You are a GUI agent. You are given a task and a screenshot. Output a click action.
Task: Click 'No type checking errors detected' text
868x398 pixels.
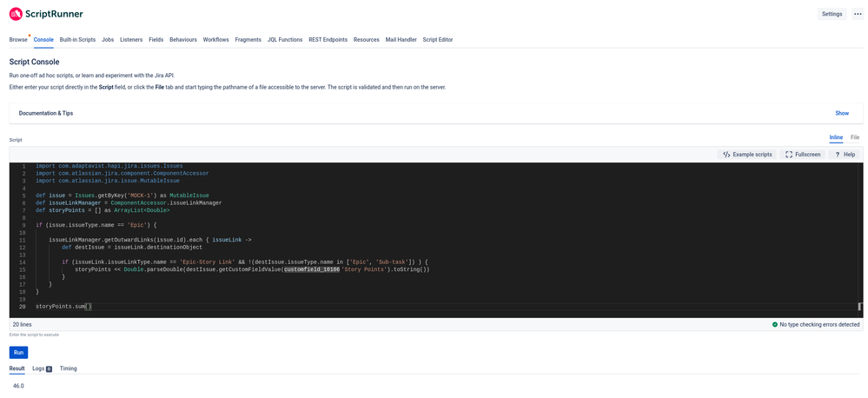820,324
